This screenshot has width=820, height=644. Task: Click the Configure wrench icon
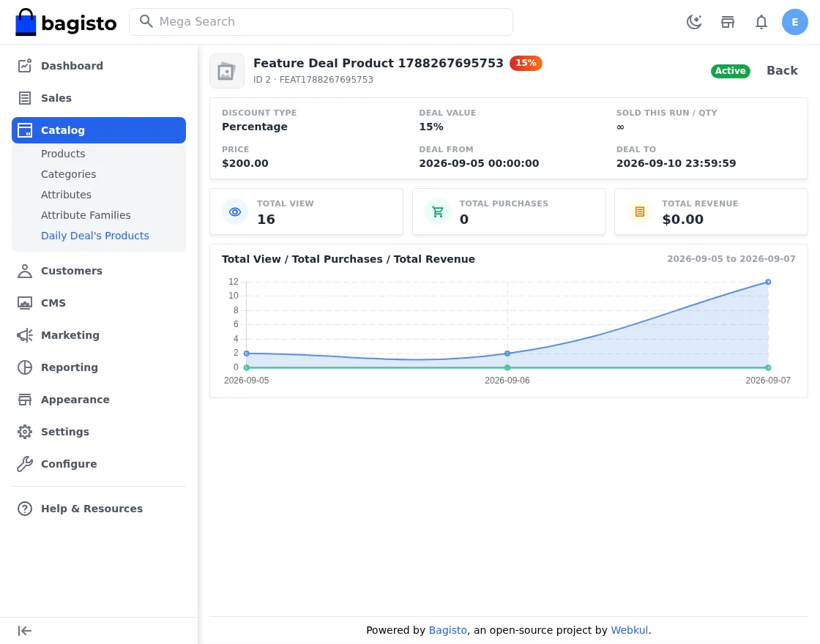tap(25, 464)
